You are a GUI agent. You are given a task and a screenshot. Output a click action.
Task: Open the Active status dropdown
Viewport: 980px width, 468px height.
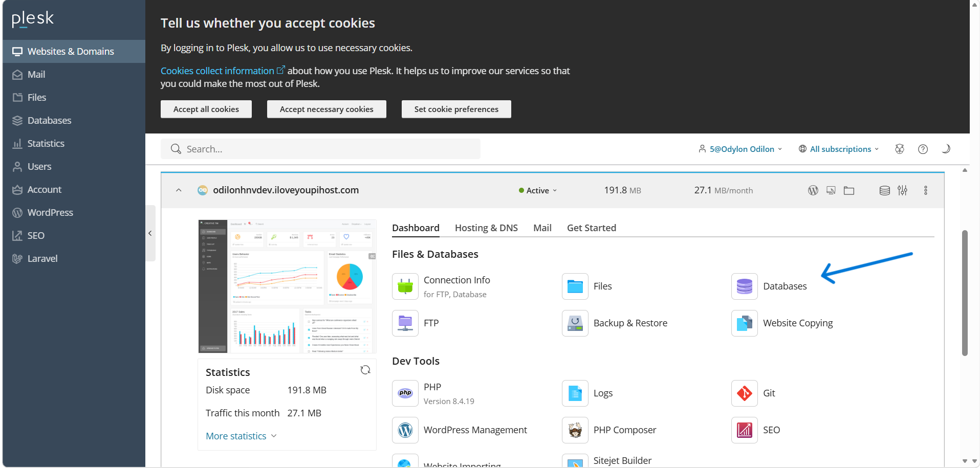pos(538,191)
